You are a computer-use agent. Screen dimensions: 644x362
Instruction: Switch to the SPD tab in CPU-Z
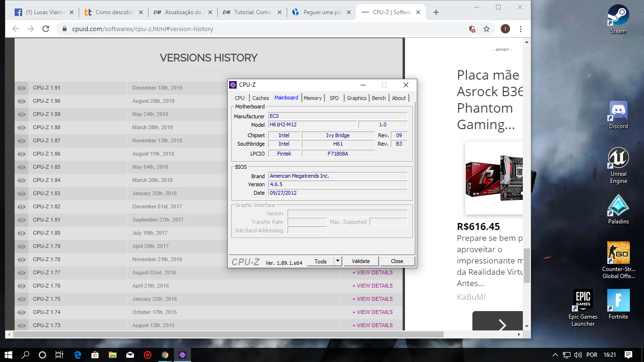click(334, 98)
